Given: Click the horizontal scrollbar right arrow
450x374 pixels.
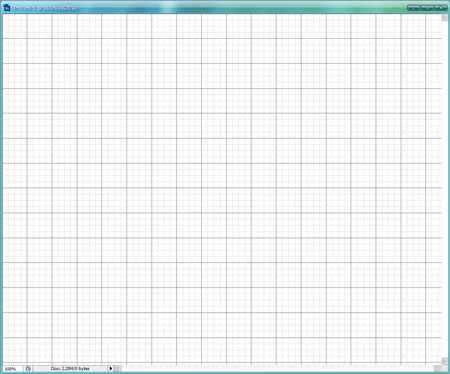Looking at the screenshot, I should coord(438,368).
